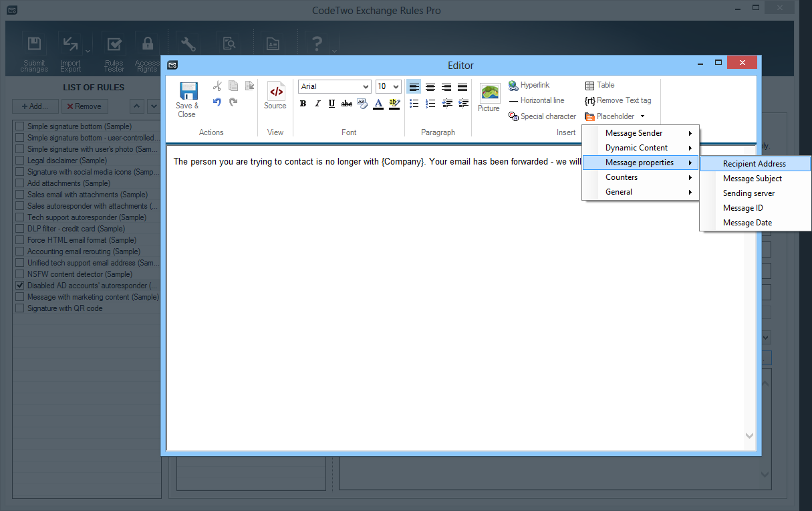Apply strikethrough formatting
This screenshot has height=511, width=812.
click(x=346, y=104)
